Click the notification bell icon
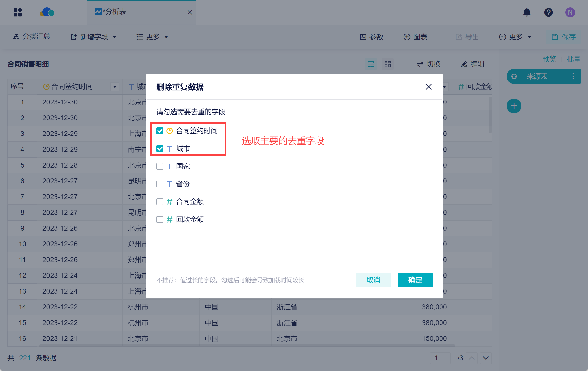The height and width of the screenshot is (371, 588). pyautogui.click(x=527, y=12)
